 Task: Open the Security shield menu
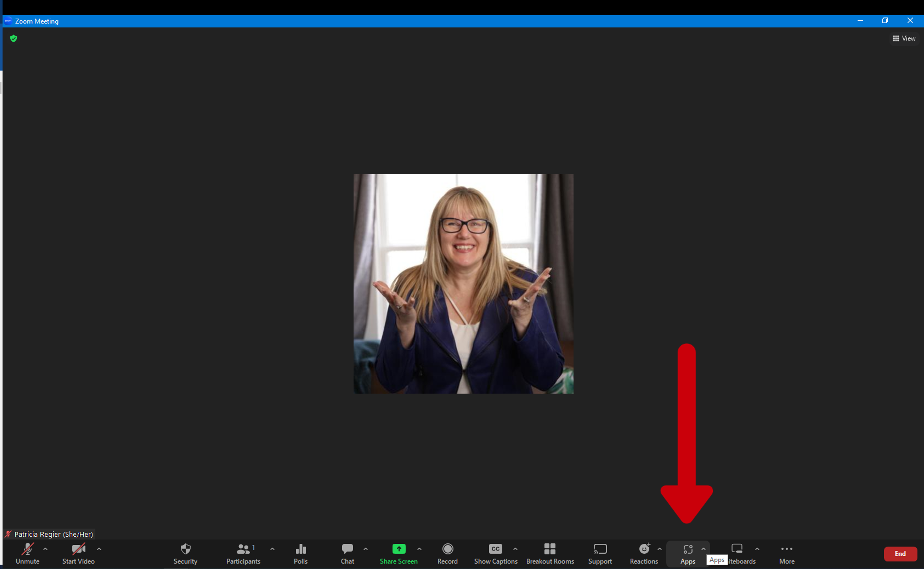click(185, 553)
